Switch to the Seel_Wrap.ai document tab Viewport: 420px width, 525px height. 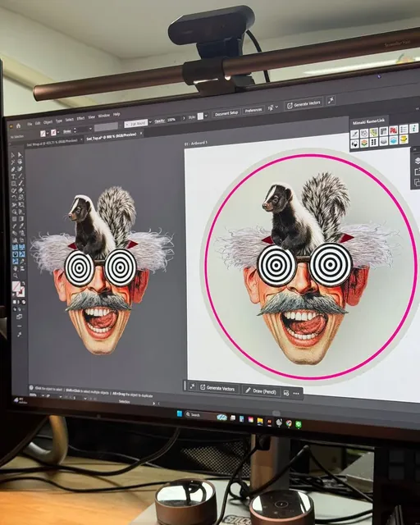(51, 143)
